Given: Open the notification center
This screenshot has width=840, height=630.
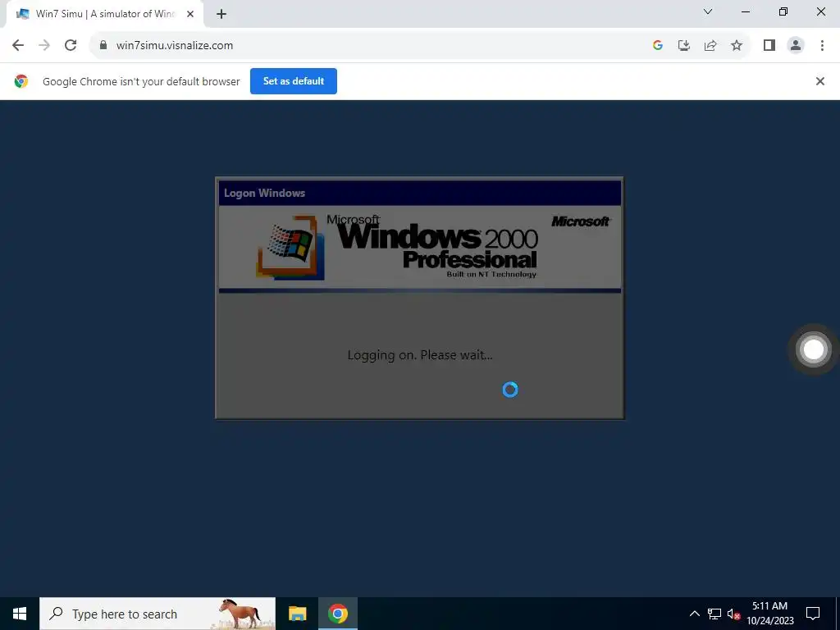Looking at the screenshot, I should pos(813,614).
